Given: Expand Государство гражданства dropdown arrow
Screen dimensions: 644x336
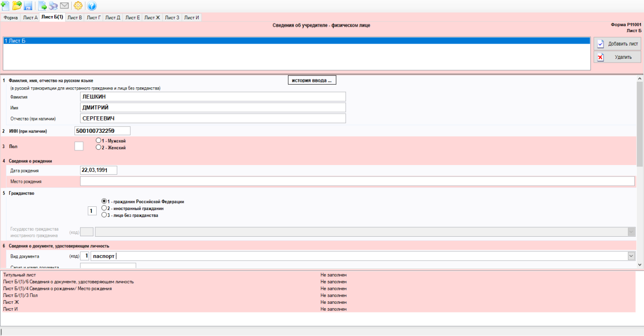Looking at the screenshot, I should (631, 232).
